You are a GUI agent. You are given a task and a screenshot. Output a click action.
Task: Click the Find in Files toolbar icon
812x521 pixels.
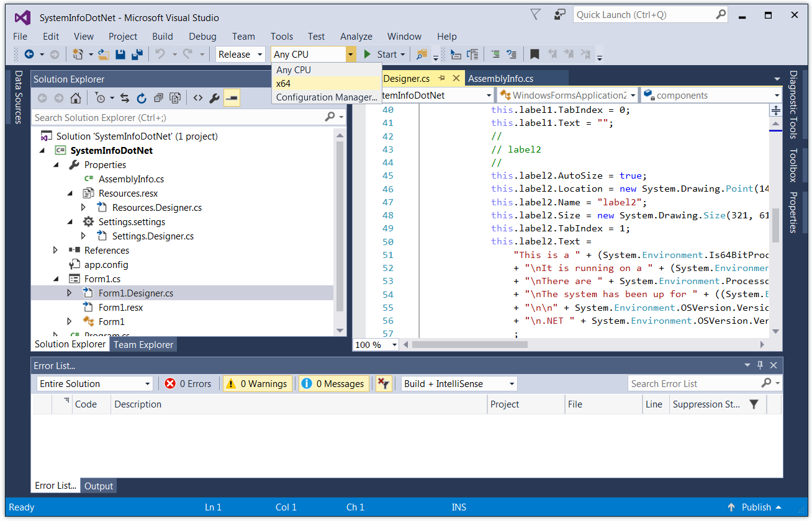point(422,55)
